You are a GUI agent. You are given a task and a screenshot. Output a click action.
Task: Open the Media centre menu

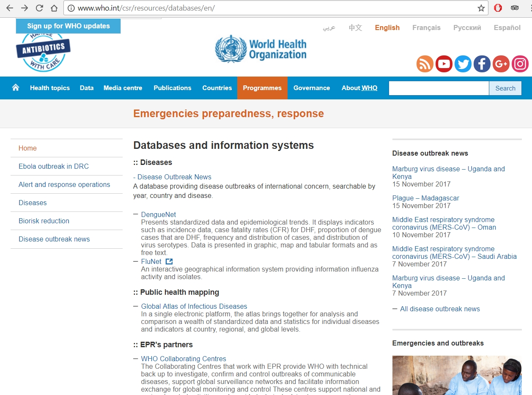click(x=123, y=88)
